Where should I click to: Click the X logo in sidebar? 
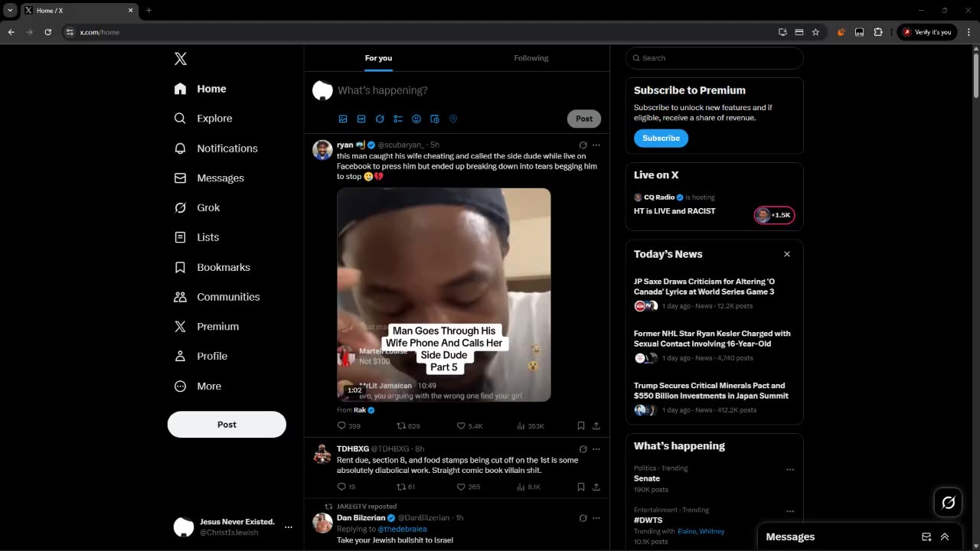pos(180,59)
